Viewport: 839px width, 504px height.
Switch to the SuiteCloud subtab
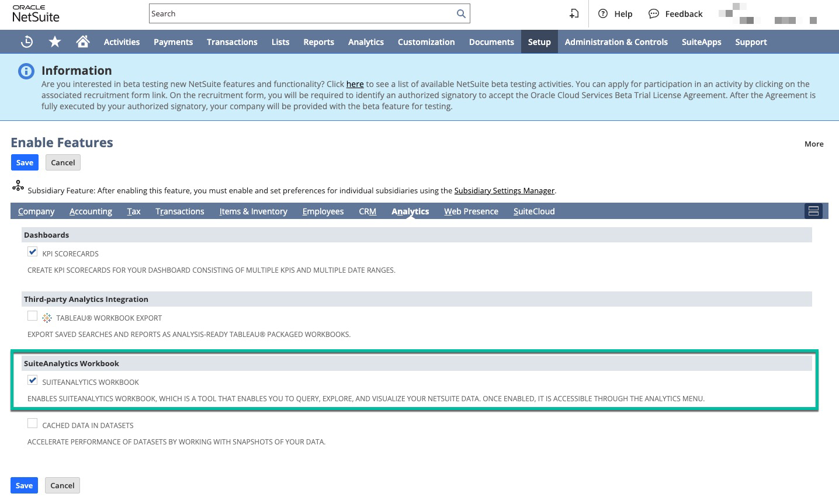click(534, 211)
